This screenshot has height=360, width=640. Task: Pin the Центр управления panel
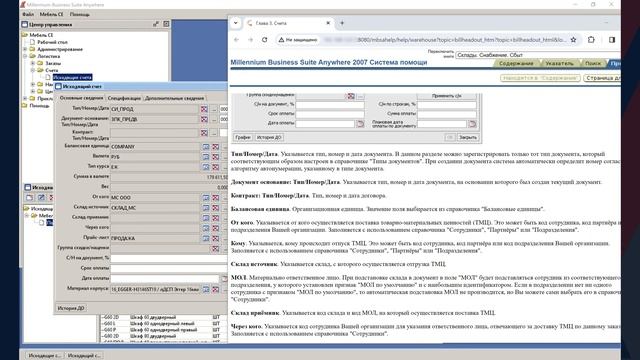click(156, 24)
